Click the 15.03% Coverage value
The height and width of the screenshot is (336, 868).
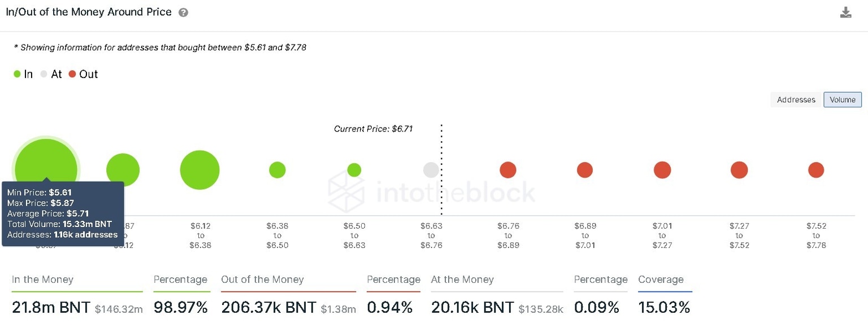click(665, 307)
